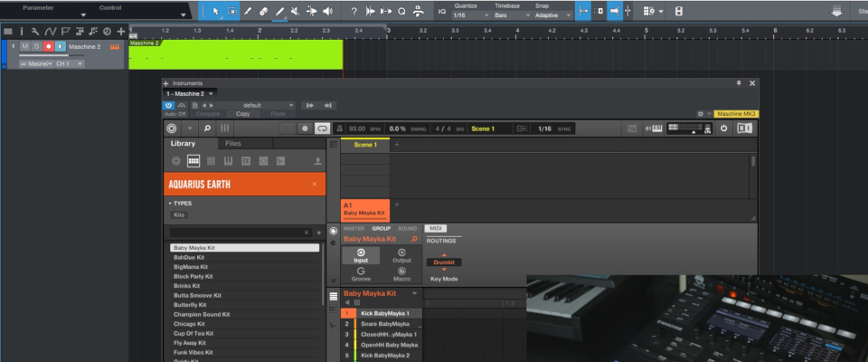This screenshot has width=868, height=362.
Task: Click the Output button
Action: (x=401, y=255)
